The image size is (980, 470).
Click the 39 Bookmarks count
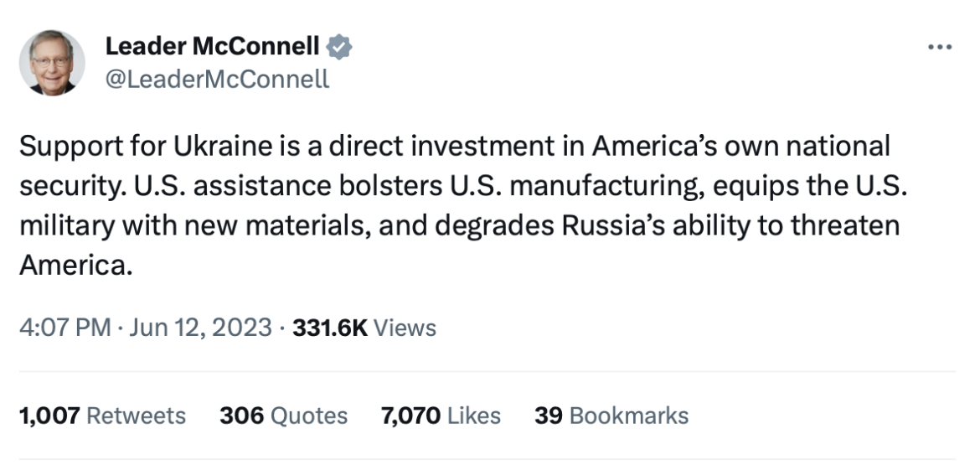611,416
